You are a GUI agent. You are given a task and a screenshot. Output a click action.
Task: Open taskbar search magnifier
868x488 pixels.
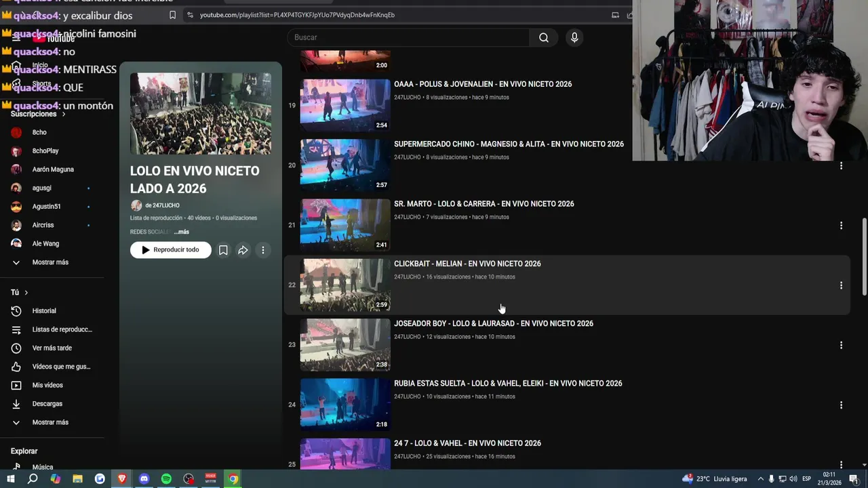(x=33, y=479)
